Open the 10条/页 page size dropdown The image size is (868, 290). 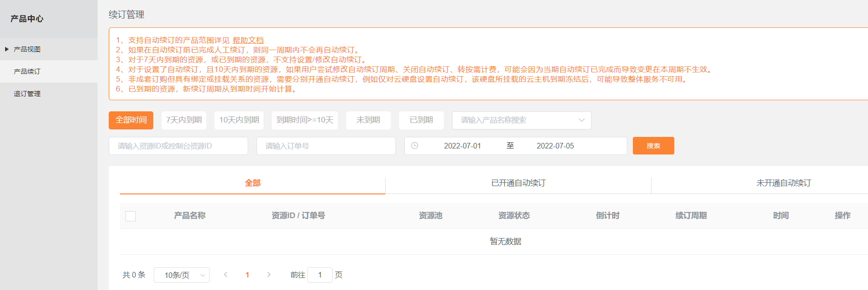pyautogui.click(x=181, y=275)
